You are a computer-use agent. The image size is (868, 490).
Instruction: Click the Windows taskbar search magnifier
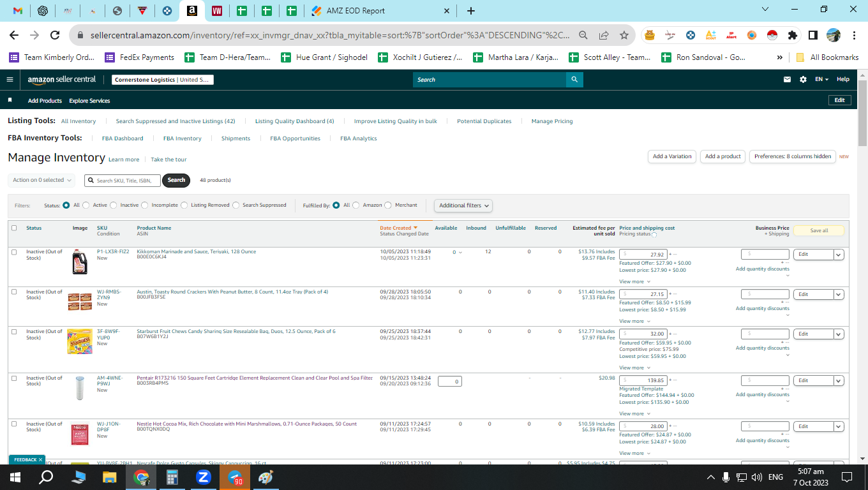[46, 477]
